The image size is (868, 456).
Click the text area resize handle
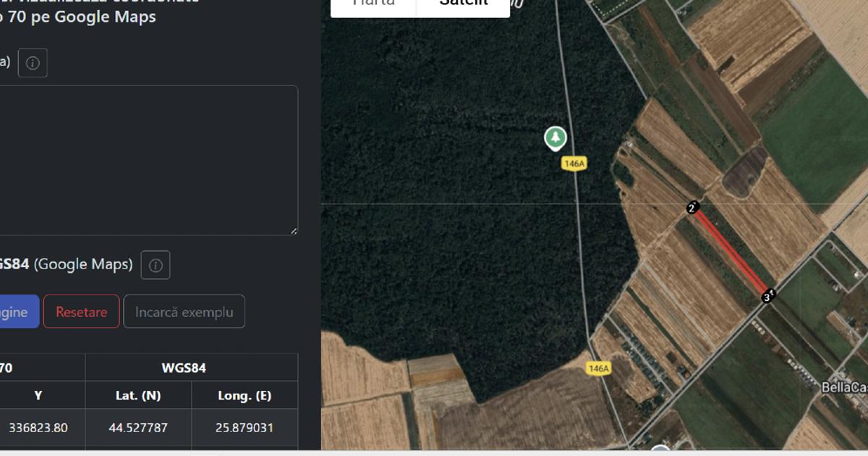point(294,231)
